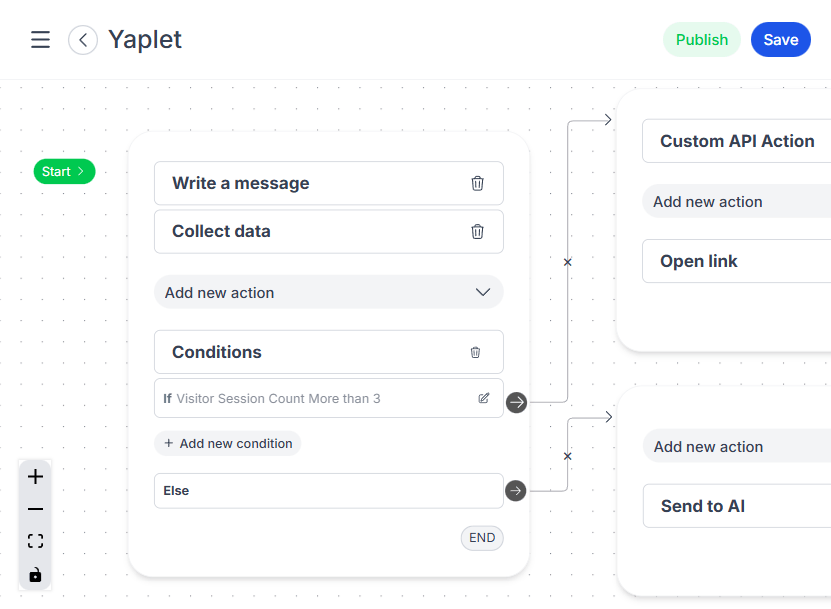Click the back arrow next to Yaplet
The width and height of the screenshot is (831, 609).
(83, 40)
